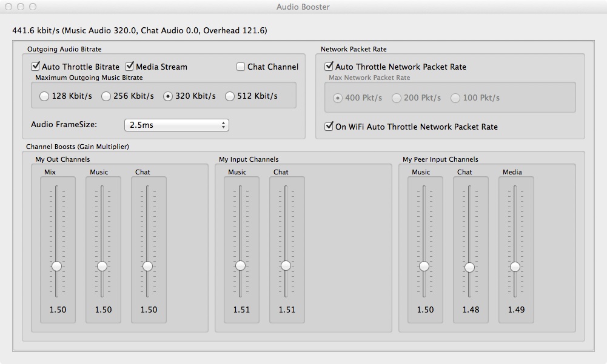Click the My Peer Input Chat slider knob
The height and width of the screenshot is (364, 607).
469,267
